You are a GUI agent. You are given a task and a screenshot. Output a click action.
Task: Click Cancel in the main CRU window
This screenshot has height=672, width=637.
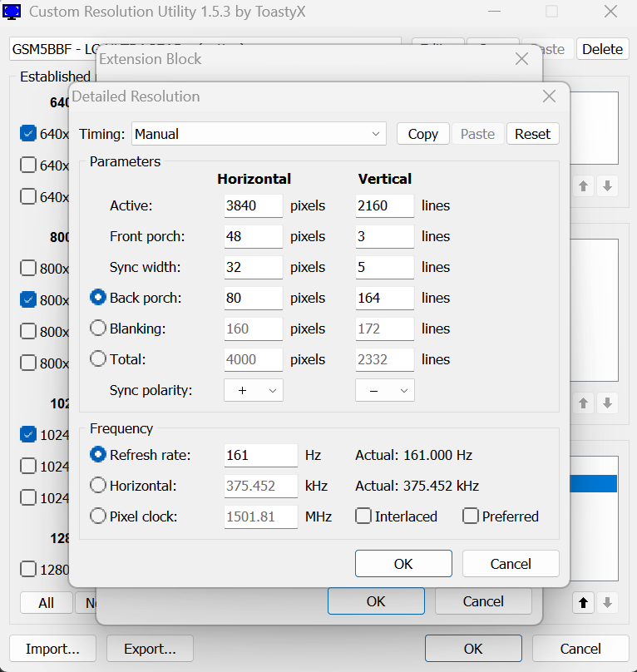pyautogui.click(x=580, y=649)
